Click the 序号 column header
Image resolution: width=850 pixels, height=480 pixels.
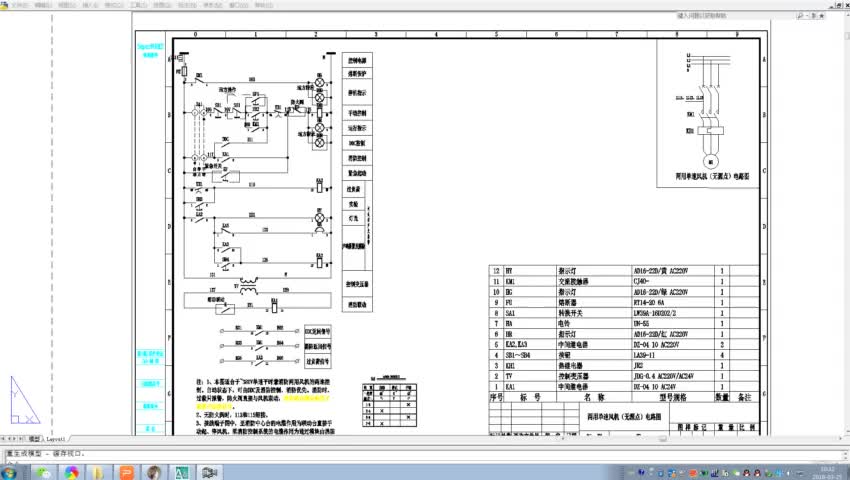(495, 398)
